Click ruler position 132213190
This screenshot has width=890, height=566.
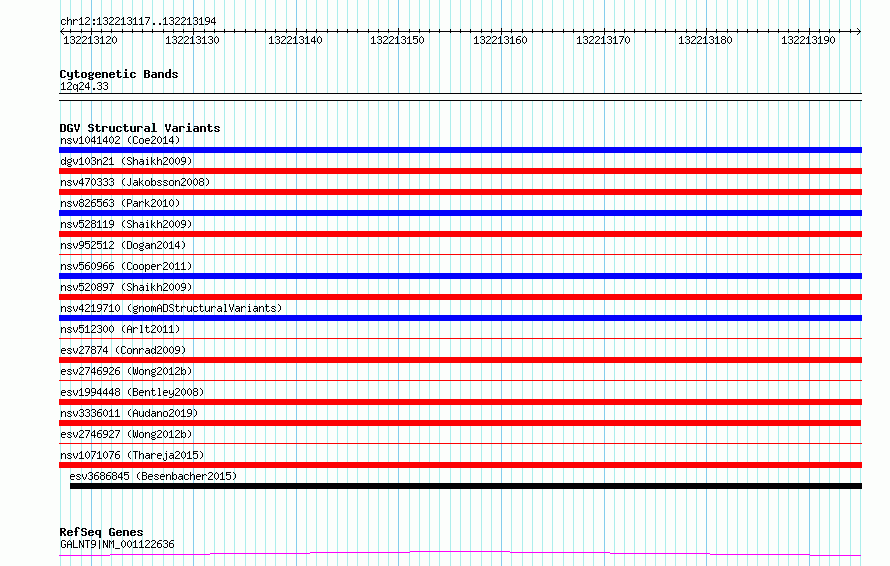[808, 40]
